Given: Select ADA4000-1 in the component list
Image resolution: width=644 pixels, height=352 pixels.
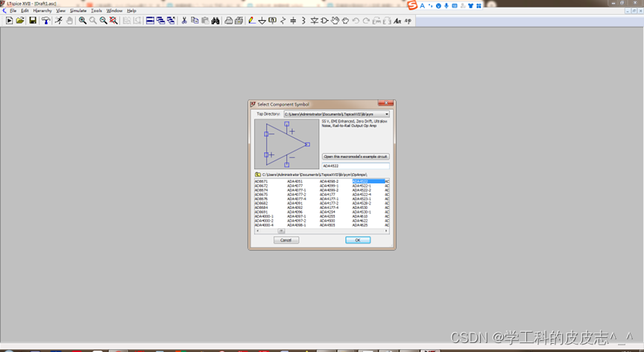Looking at the screenshot, I should (x=264, y=216).
